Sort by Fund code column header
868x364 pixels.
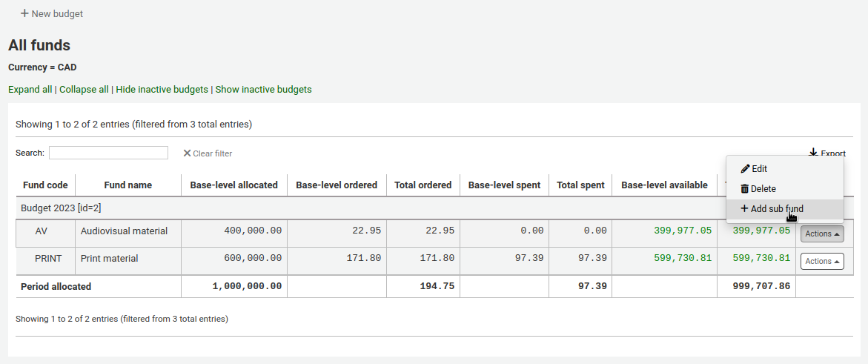(x=45, y=185)
